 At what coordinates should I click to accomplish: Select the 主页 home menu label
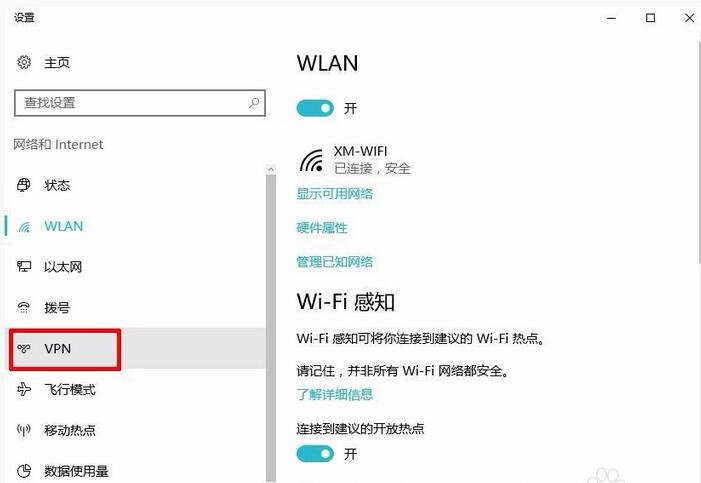pos(57,63)
